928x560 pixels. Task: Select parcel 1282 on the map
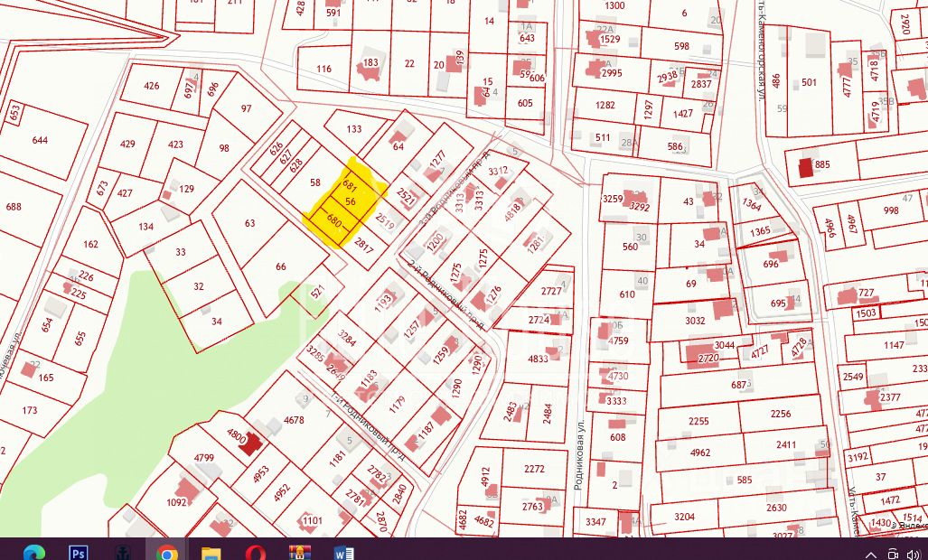pos(605,105)
